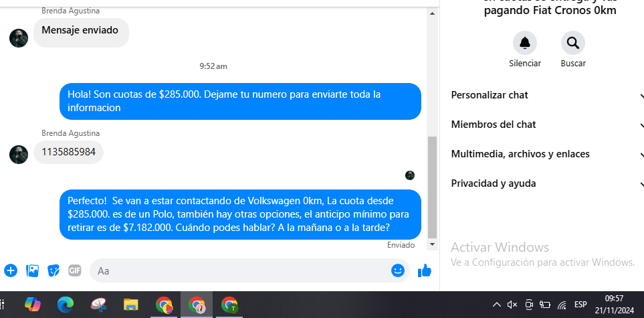Screen dimensions: 644x318
Task: Switch to Chrome window with T badge
Action: coord(229,305)
